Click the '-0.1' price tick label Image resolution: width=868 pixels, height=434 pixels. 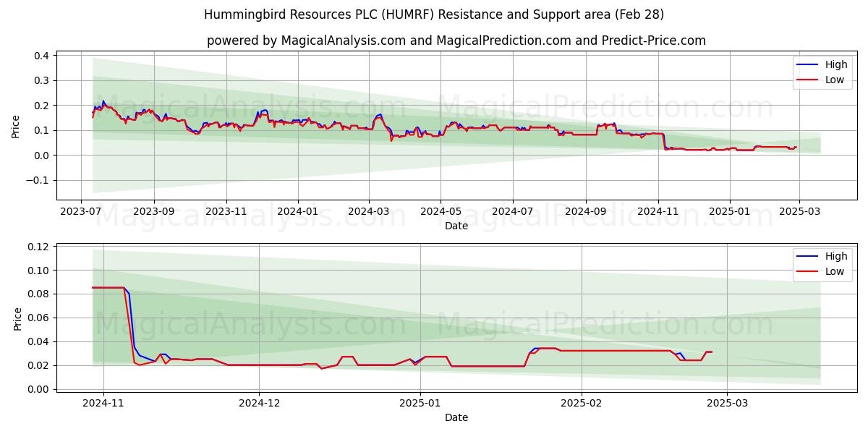(38, 180)
